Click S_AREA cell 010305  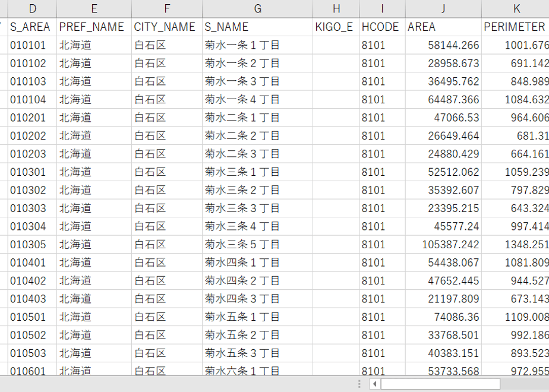(32, 244)
